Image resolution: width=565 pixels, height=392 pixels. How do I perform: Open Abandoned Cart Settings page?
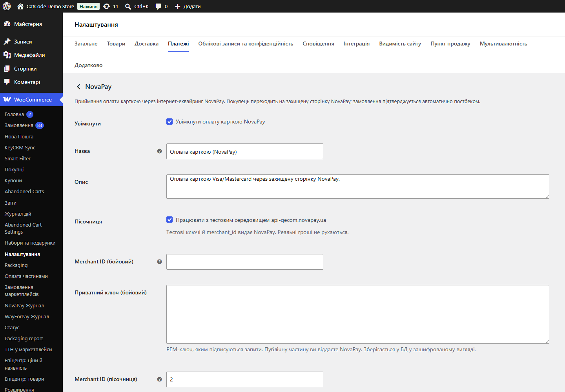tap(23, 228)
